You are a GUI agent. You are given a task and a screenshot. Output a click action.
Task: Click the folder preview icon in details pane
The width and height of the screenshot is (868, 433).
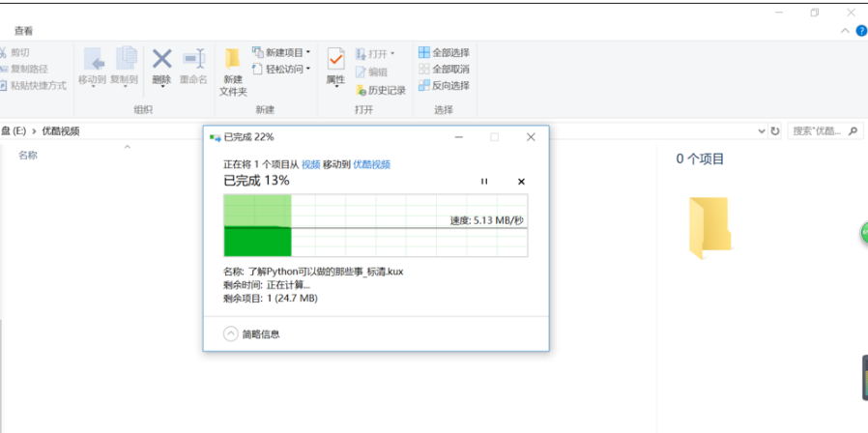pos(710,227)
